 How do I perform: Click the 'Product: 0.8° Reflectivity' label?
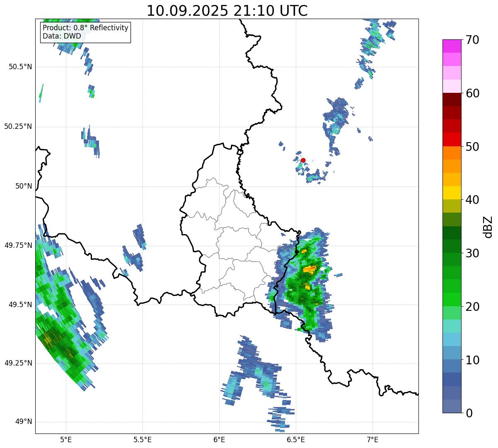(x=85, y=28)
